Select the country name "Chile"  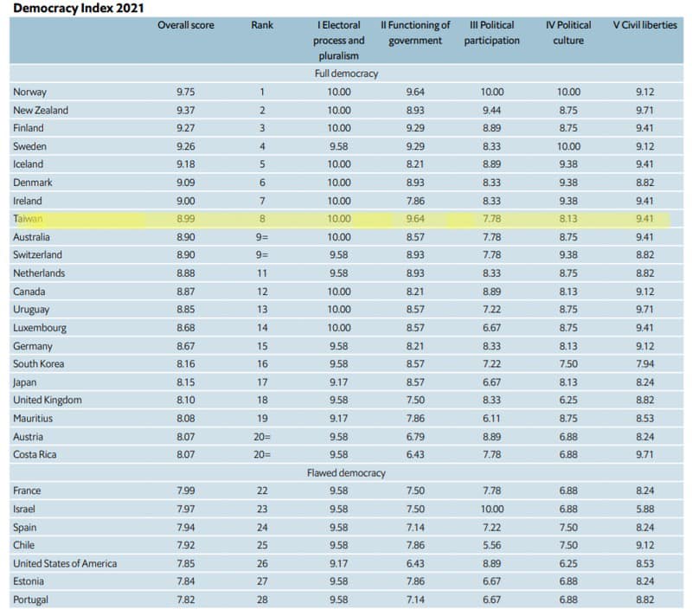pos(24,545)
